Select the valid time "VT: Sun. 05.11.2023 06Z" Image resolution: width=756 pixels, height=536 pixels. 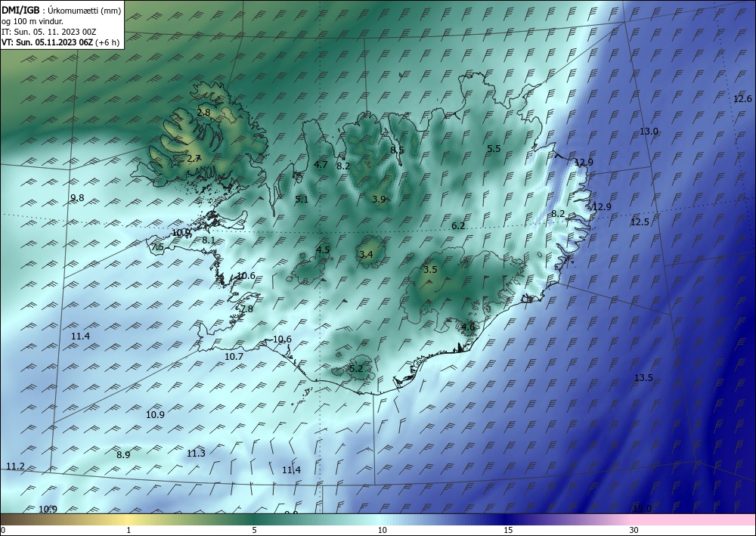pyautogui.click(x=47, y=42)
